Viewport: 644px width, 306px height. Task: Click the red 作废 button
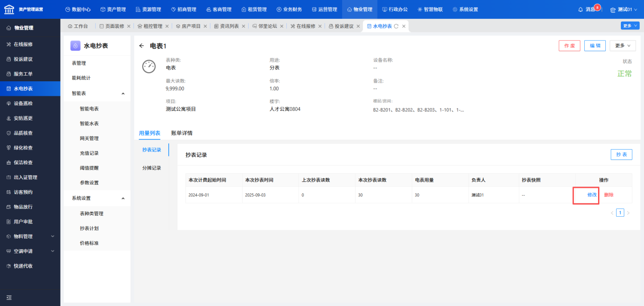pyautogui.click(x=569, y=46)
